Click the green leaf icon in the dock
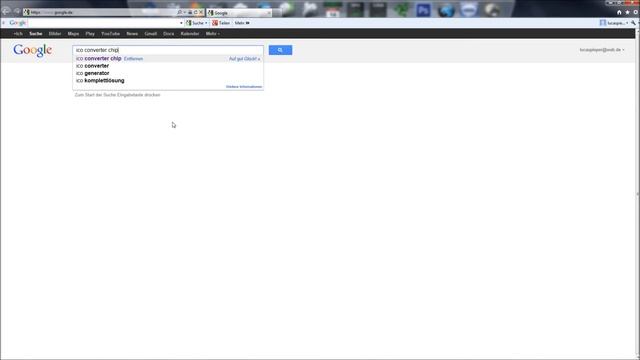640x360 pixels. 401,10
